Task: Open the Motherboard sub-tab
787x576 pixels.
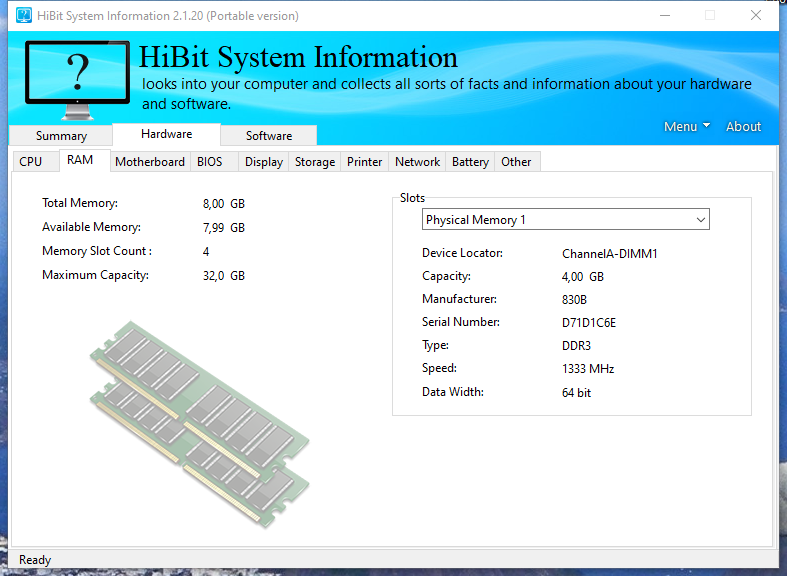Action: click(x=150, y=162)
